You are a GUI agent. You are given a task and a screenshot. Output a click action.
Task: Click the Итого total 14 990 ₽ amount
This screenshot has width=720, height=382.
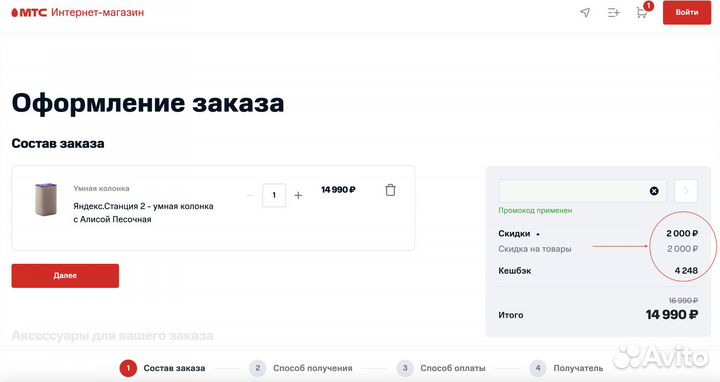coord(672,315)
